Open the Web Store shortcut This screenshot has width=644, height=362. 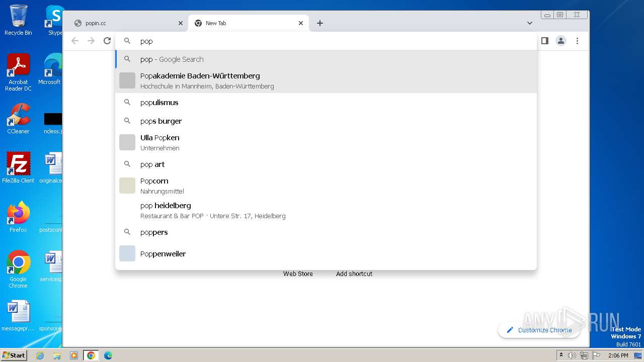click(298, 274)
